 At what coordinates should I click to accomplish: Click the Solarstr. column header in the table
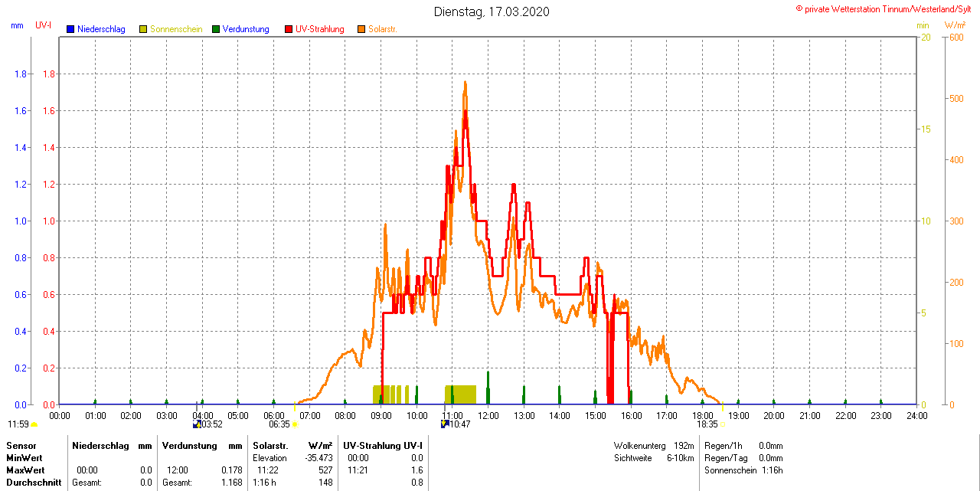coord(269,445)
